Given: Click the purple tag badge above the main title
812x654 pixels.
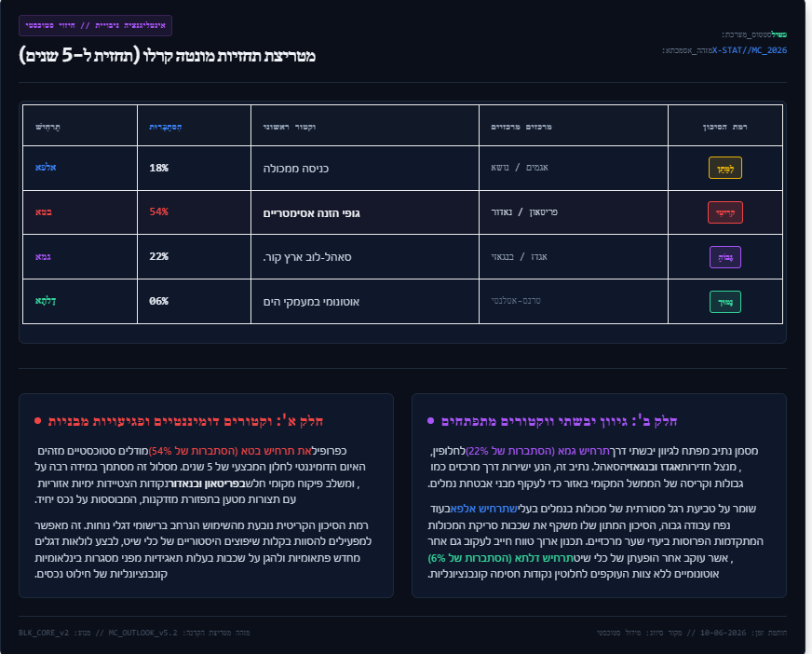Looking at the screenshot, I should click(x=95, y=25).
